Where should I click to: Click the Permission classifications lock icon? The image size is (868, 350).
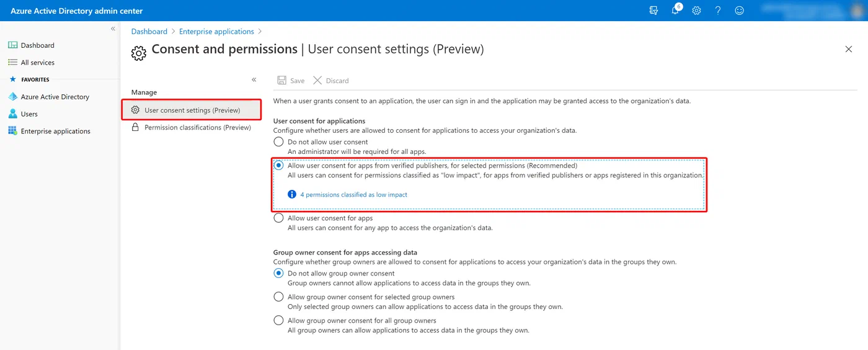135,127
